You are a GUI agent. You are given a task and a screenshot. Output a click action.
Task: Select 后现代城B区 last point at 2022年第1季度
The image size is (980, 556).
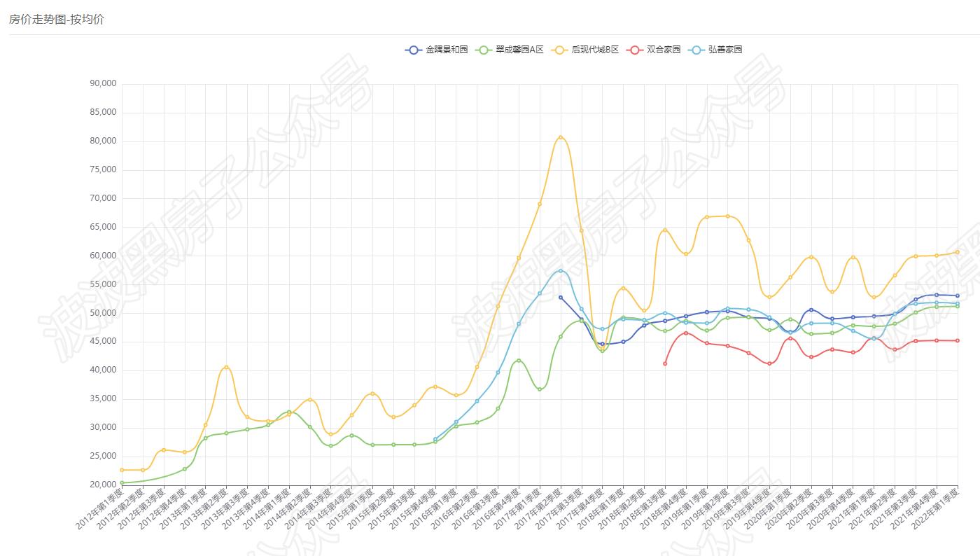(958, 252)
